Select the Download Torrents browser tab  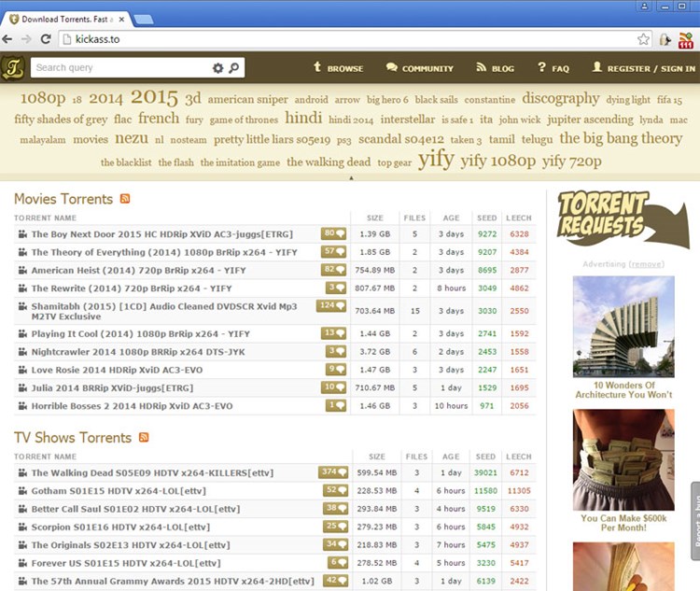65,20
